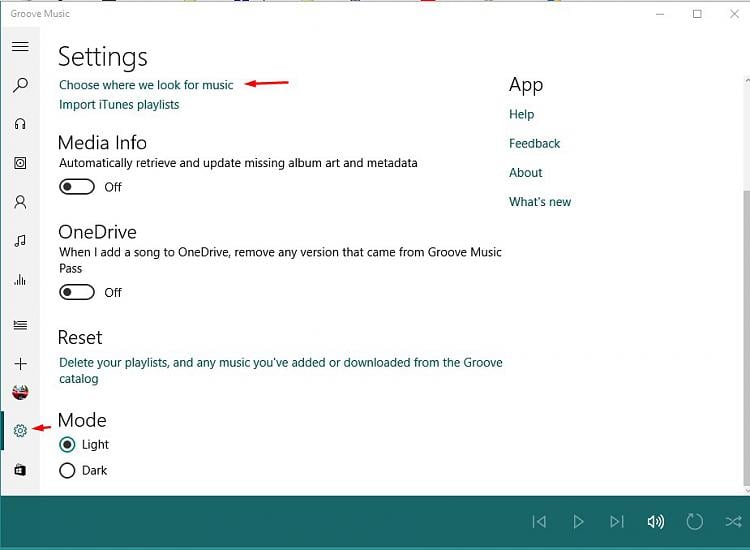Click the App heading
The image size is (750, 550).
(x=526, y=85)
